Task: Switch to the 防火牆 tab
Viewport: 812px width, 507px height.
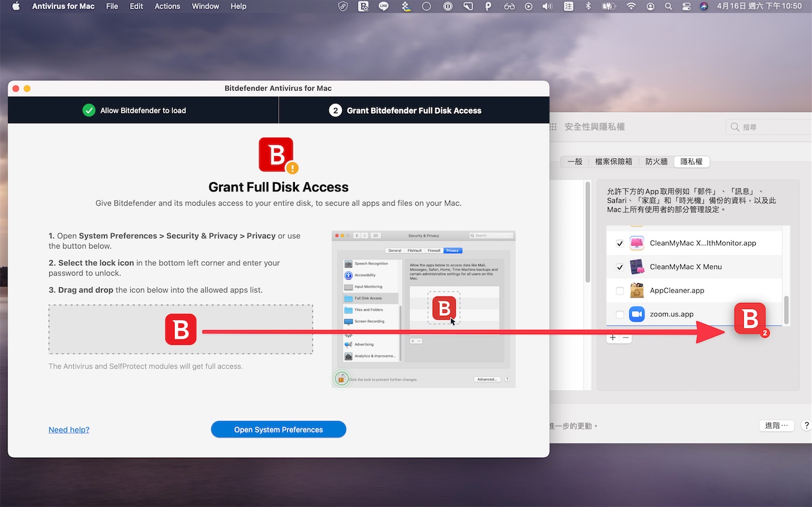Action: (656, 162)
